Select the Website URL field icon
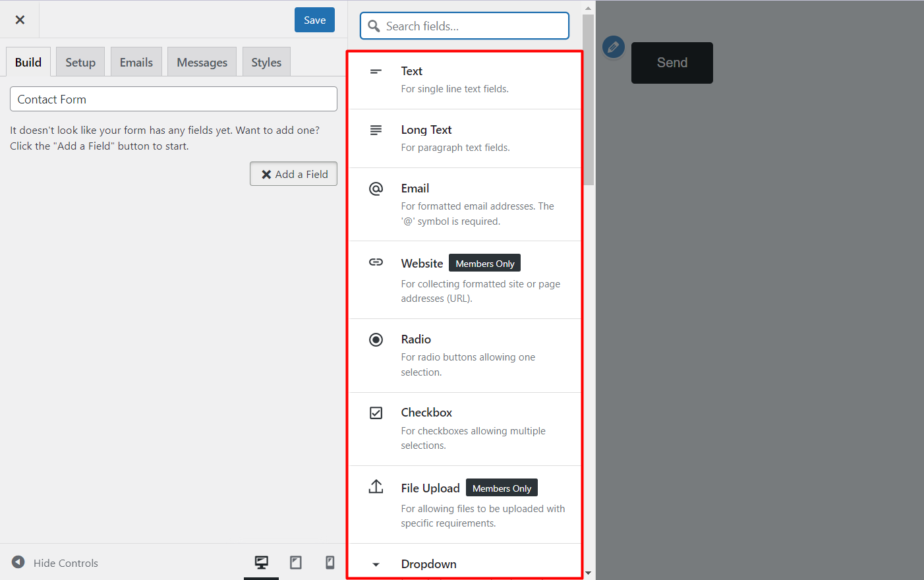The image size is (924, 580). click(x=376, y=262)
